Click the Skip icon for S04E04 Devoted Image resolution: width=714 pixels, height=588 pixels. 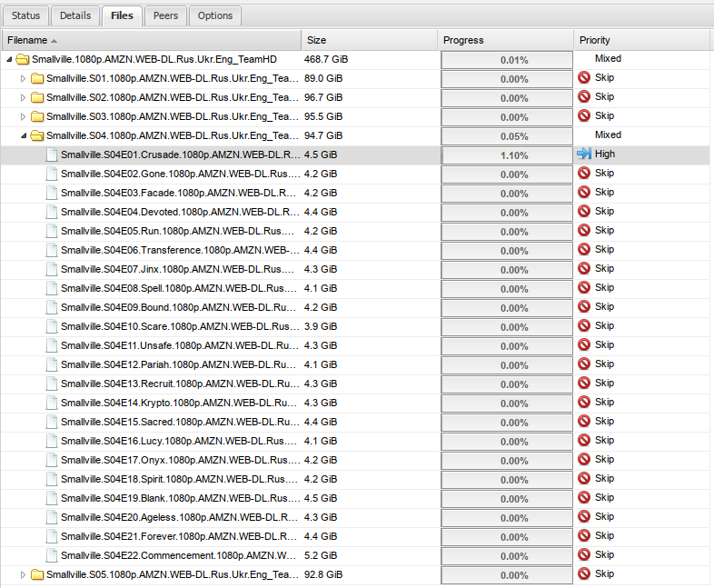click(584, 212)
